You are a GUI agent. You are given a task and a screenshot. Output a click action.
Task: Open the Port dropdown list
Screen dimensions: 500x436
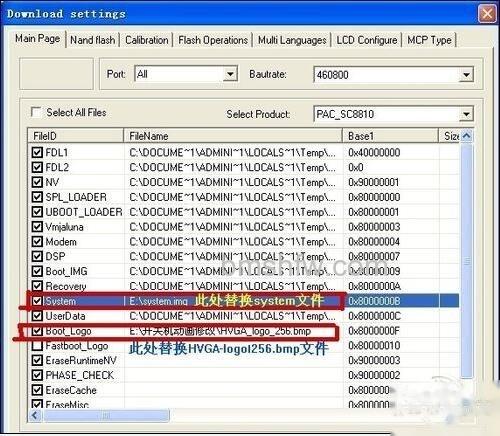(230, 74)
